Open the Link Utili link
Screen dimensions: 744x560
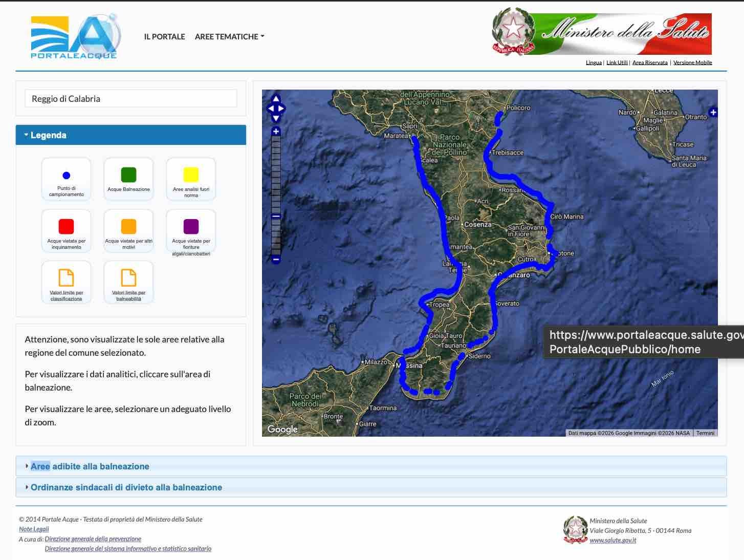pyautogui.click(x=617, y=62)
